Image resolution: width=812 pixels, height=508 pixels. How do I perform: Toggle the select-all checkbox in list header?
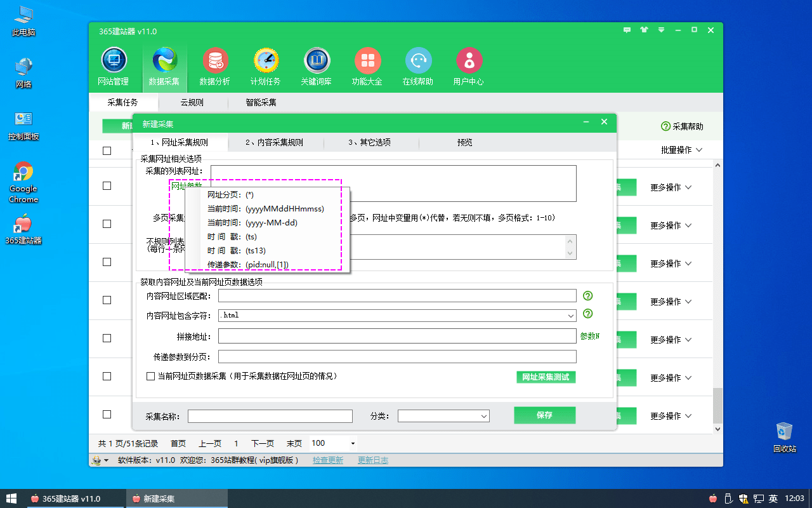point(107,150)
